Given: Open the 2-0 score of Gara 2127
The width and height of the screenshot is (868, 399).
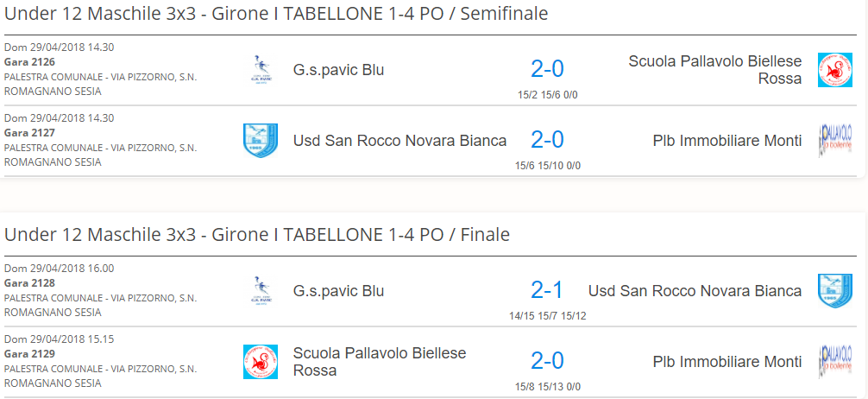Looking at the screenshot, I should coord(547,140).
